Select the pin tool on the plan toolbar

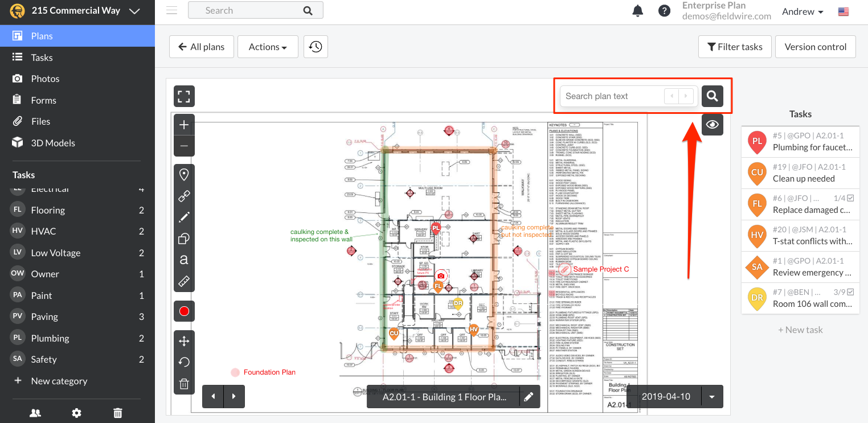click(x=184, y=174)
